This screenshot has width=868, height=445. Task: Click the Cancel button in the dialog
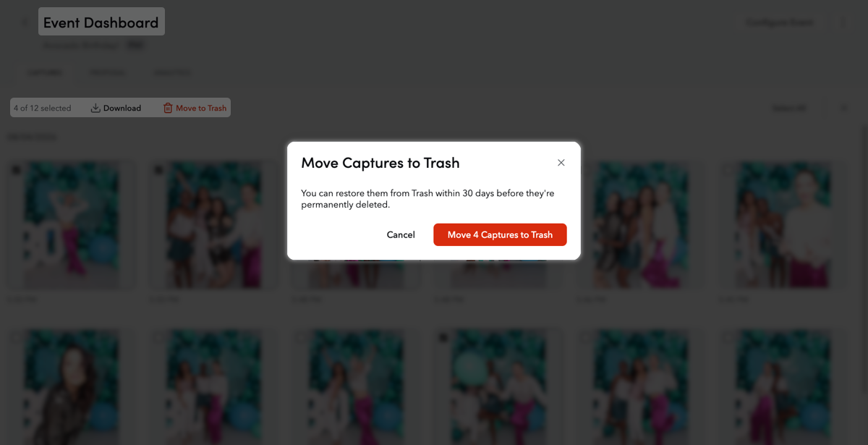(x=401, y=234)
